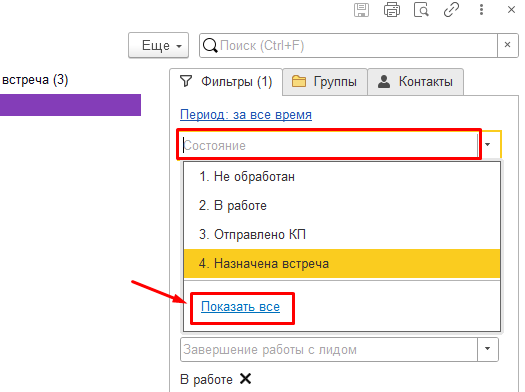Click into the Поиск (Ctrl+F) field
The width and height of the screenshot is (525, 392).
348,45
